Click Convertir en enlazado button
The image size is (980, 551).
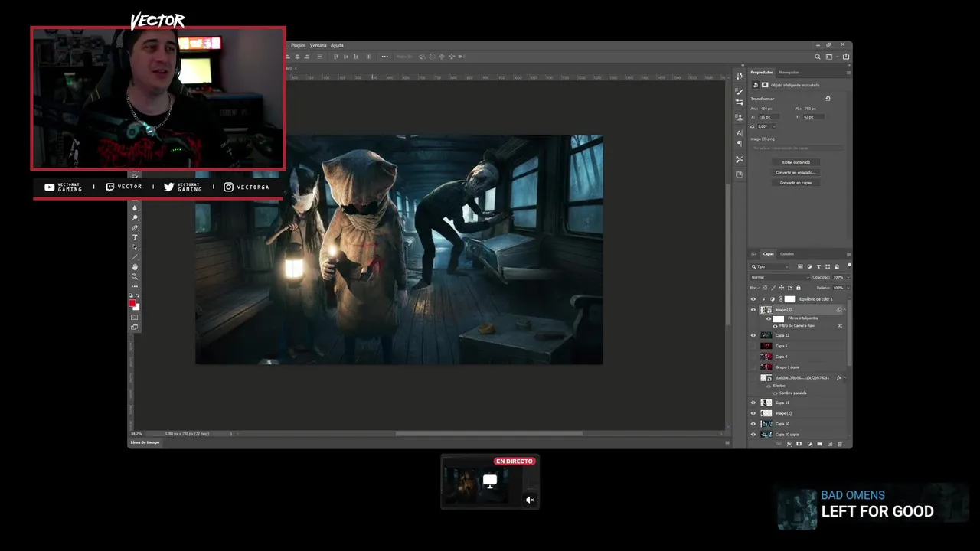click(x=796, y=172)
